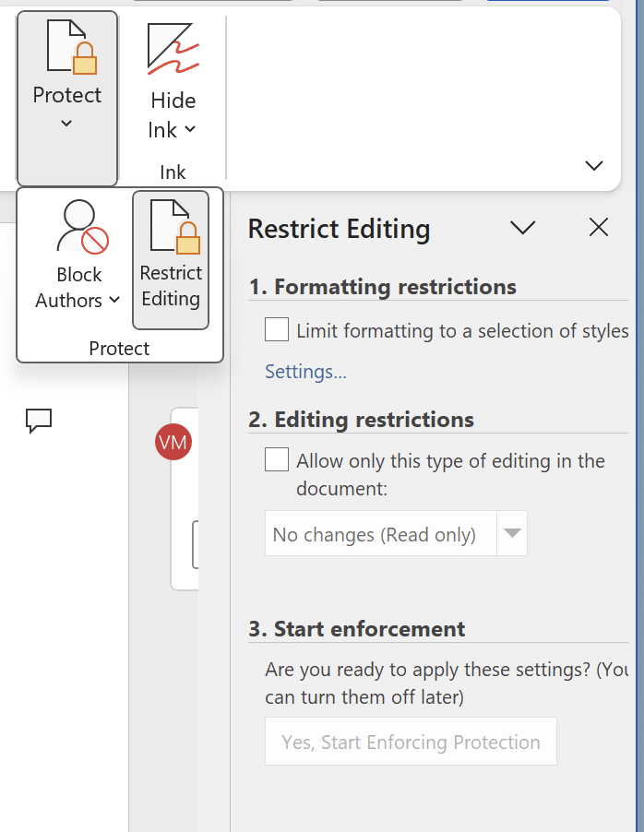The height and width of the screenshot is (832, 644).
Task: Enable Limit formatting to a selection of styles
Action: coord(277,329)
